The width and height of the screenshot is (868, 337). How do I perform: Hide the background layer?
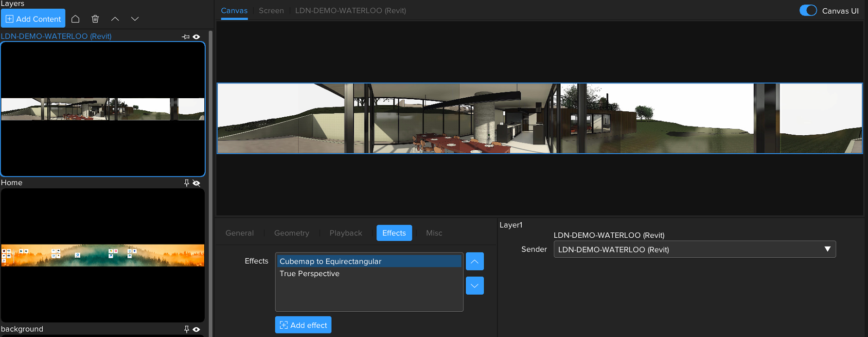tap(196, 329)
